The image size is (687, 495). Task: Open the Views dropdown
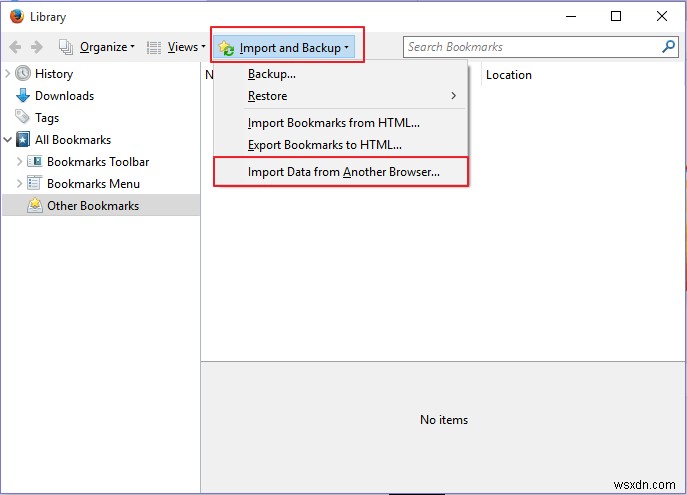[176, 47]
